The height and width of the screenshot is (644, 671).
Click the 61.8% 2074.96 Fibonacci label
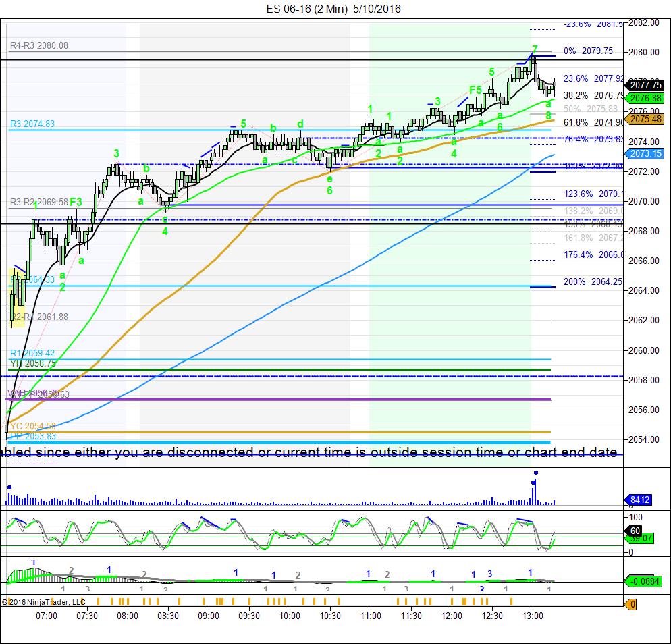pyautogui.click(x=593, y=122)
